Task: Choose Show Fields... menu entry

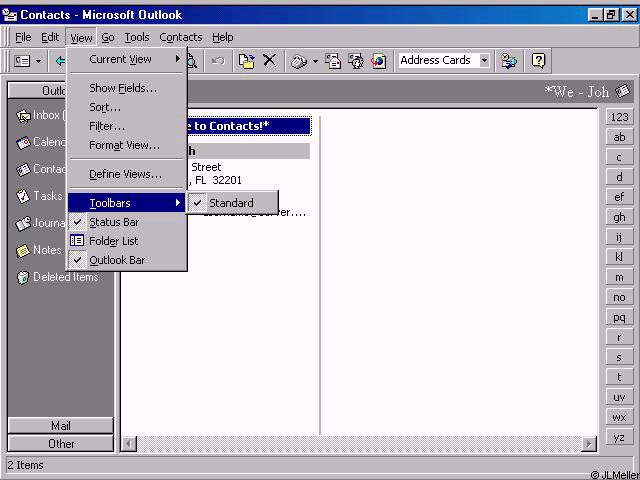Action: click(127, 88)
